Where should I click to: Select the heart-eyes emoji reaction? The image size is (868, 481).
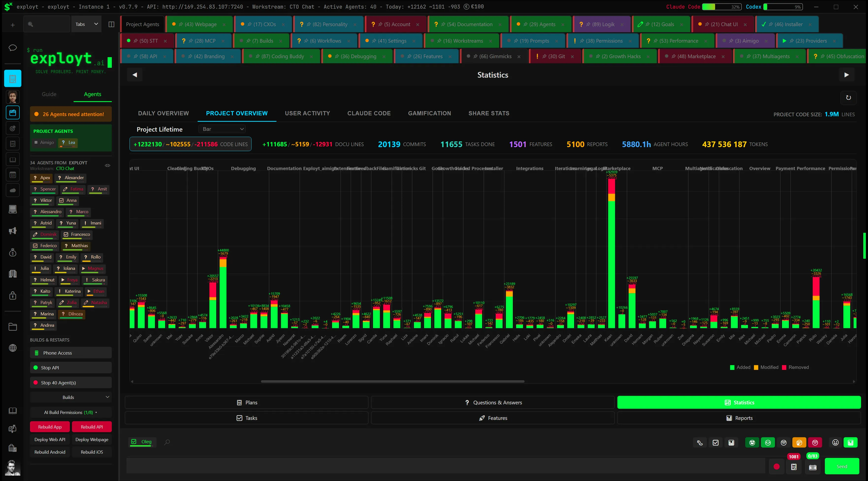[x=752, y=443]
